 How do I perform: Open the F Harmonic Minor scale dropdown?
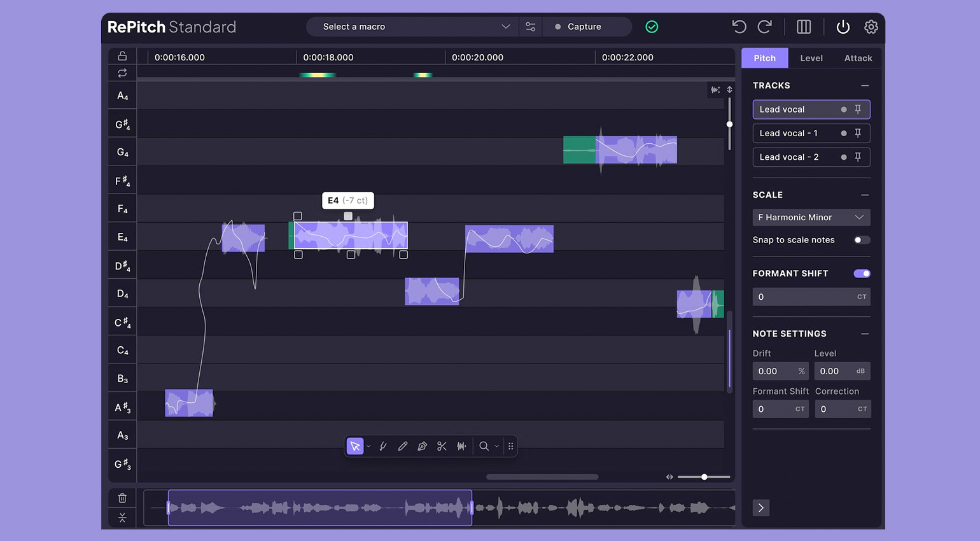tap(811, 218)
